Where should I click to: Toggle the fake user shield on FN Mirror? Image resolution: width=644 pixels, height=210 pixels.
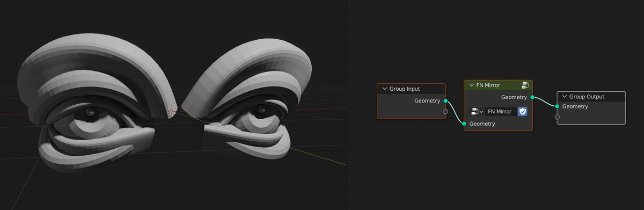click(522, 111)
